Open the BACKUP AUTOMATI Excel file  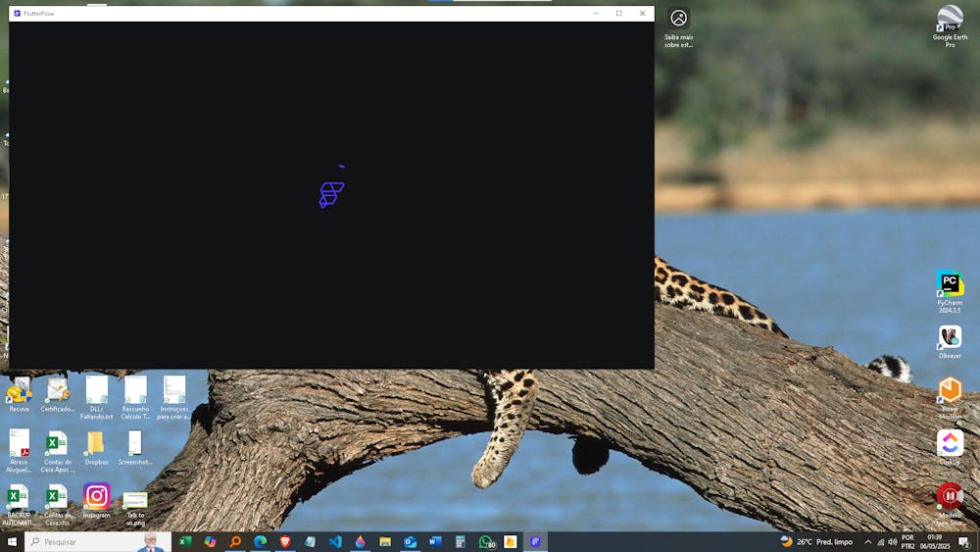point(19,504)
